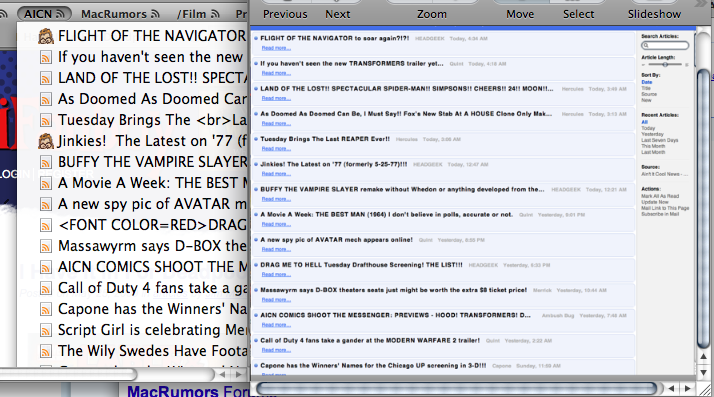The height and width of the screenshot is (397, 714).
Task: Click RSS icon beside 'If you haven't seen the new'
Action: [x=46, y=57]
